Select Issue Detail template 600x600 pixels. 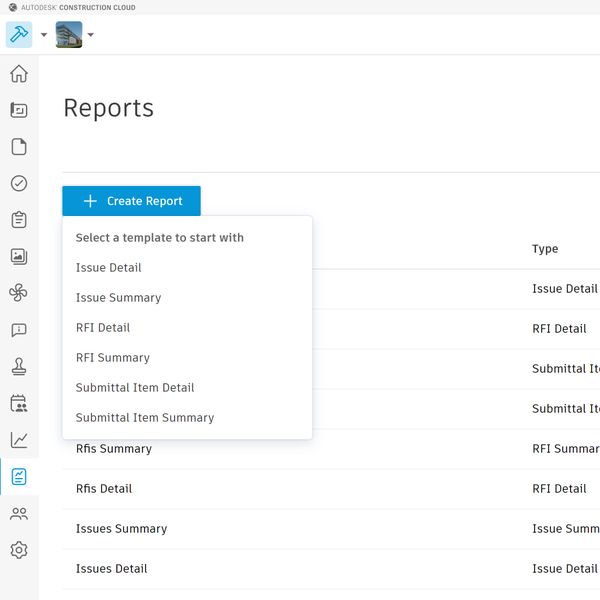coord(109,268)
